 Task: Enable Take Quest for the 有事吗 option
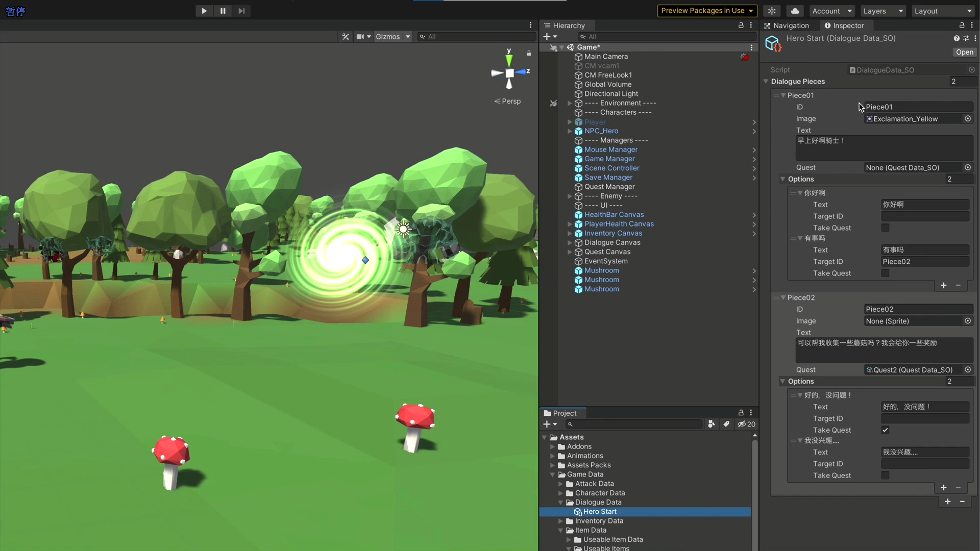coord(885,273)
